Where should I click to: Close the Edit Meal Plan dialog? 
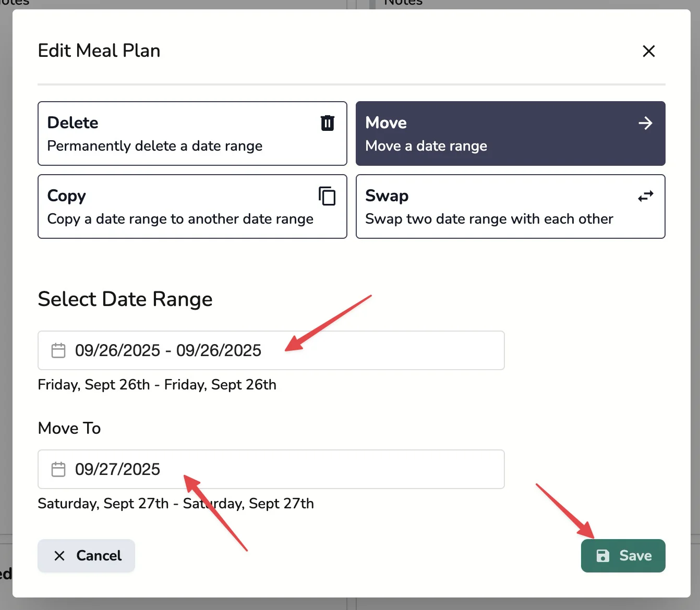tap(648, 51)
